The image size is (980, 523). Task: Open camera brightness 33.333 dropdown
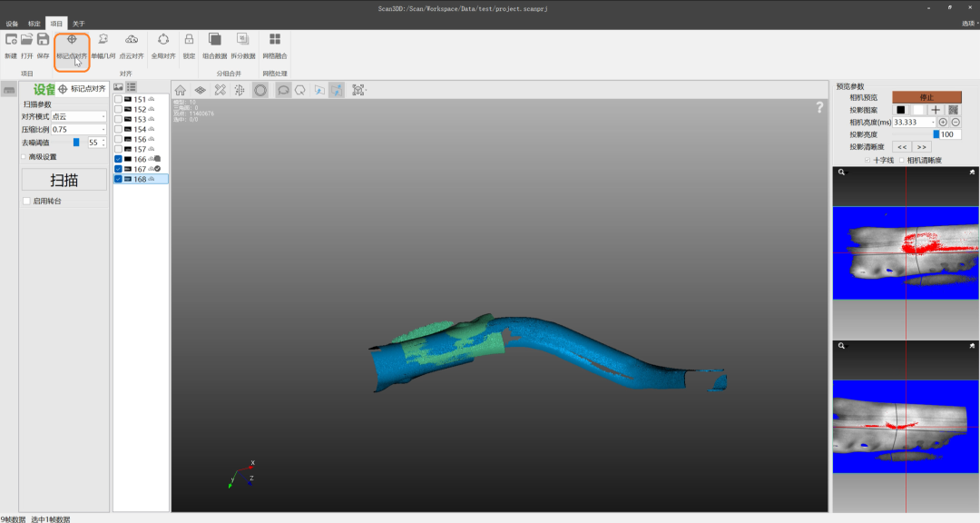pos(915,122)
